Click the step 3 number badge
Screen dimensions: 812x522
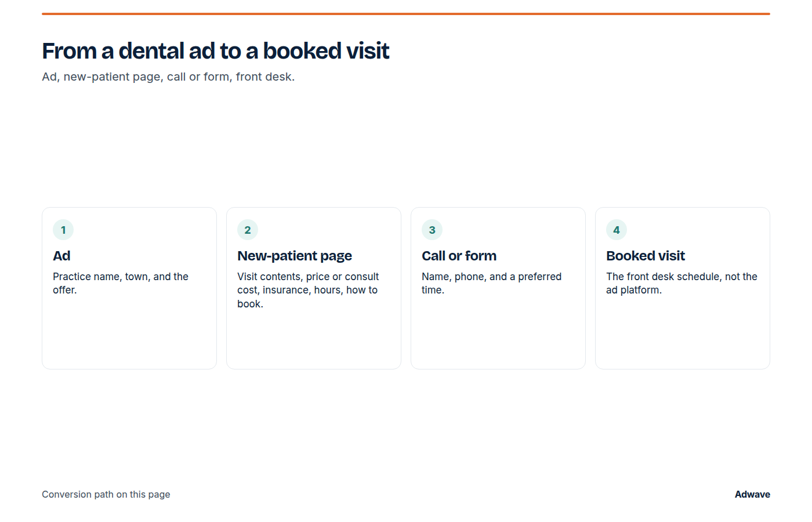[432, 230]
